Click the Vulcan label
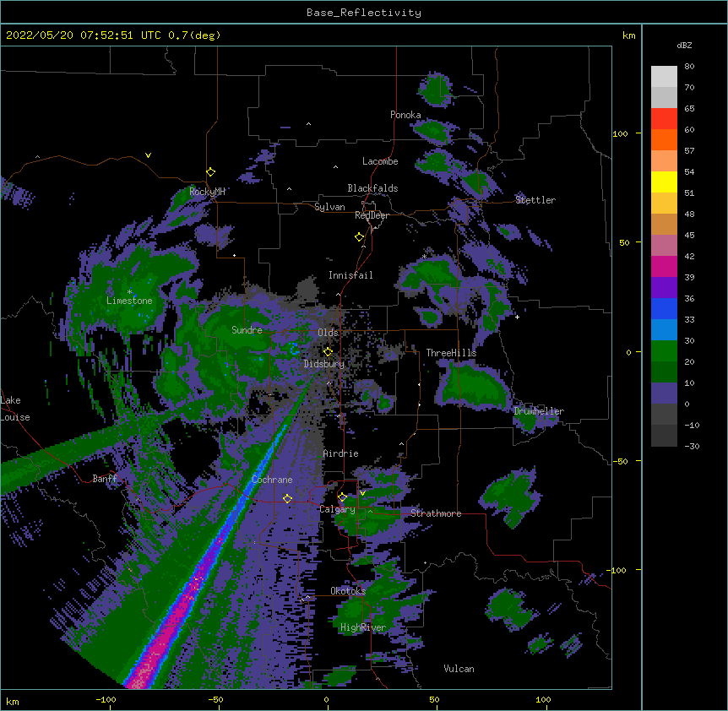Screen dimensions: 728x711 point(459,669)
